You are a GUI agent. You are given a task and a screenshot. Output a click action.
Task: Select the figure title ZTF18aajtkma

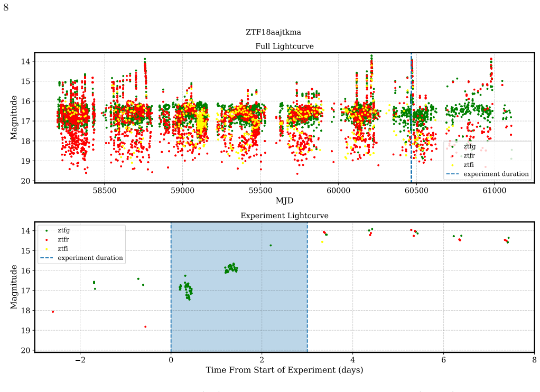[x=273, y=32]
